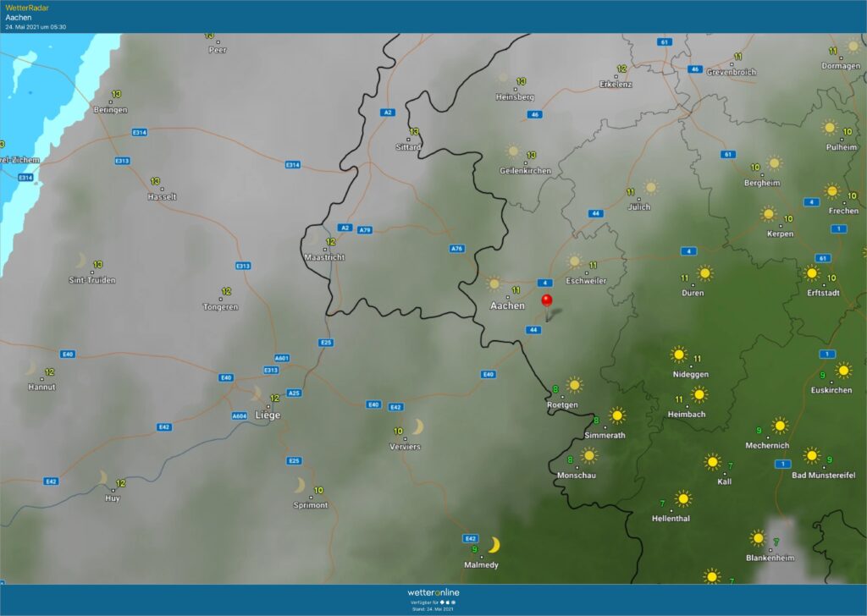
Task: Click the Aachen city label on the map
Action: tap(508, 305)
